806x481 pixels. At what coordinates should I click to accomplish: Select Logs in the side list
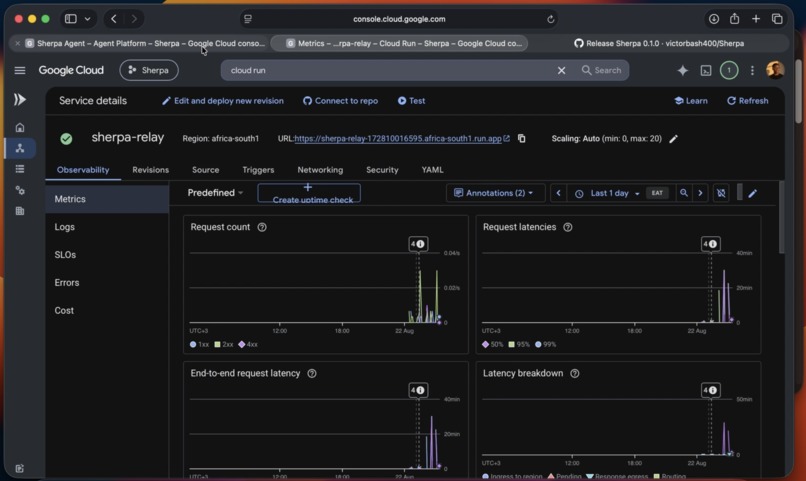coord(107,227)
